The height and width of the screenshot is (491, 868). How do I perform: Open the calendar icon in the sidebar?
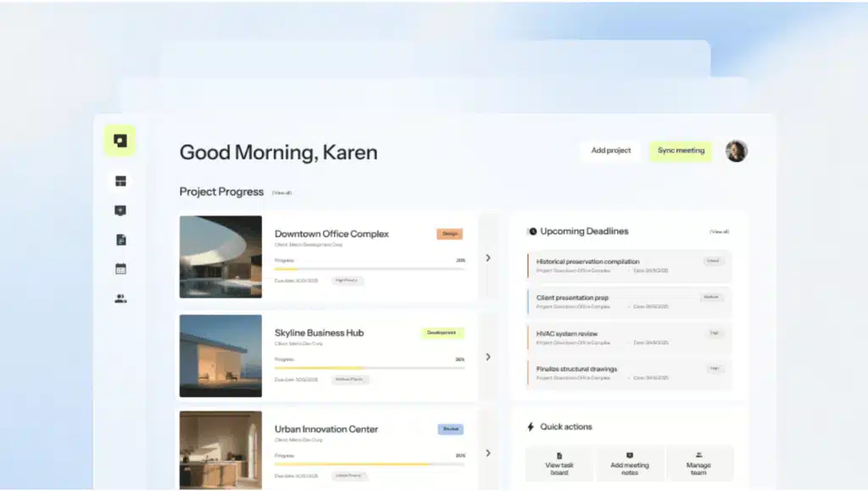coord(120,269)
